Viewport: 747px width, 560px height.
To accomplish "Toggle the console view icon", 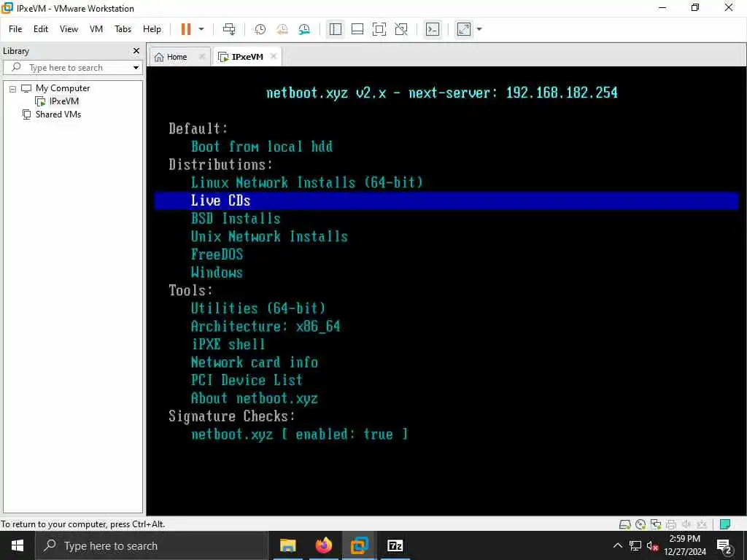I will tap(432, 29).
